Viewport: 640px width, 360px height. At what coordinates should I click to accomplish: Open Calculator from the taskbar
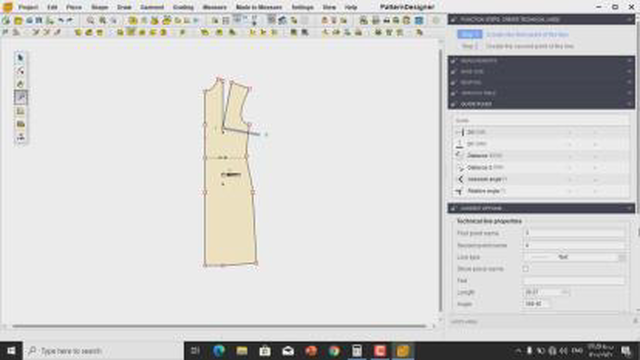357,351
